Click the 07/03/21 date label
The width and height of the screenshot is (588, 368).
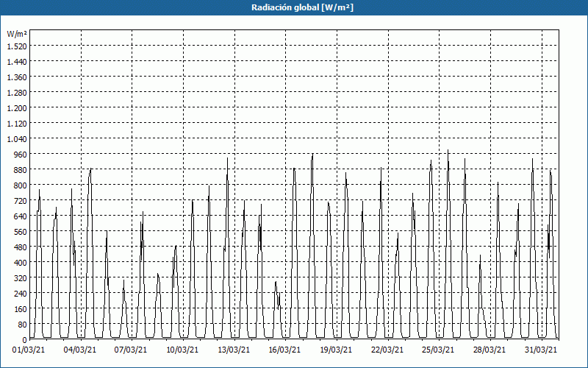131,350
